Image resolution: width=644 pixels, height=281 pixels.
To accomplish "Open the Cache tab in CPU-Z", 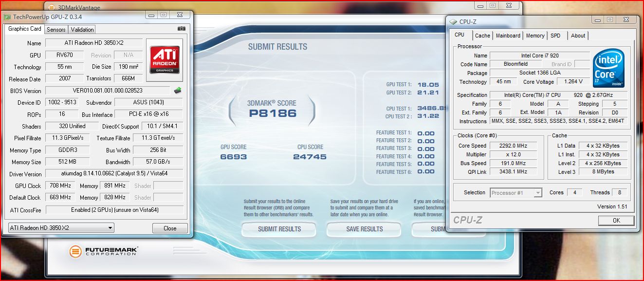I will coord(482,36).
